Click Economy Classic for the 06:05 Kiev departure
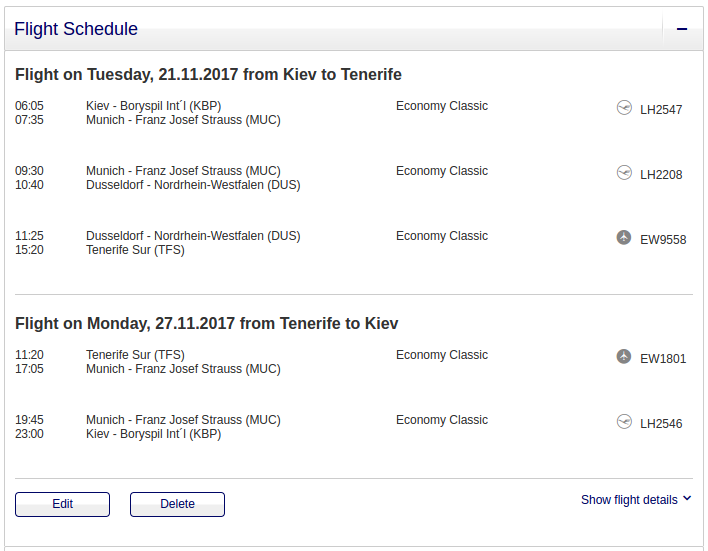708x551 pixels. coord(442,106)
